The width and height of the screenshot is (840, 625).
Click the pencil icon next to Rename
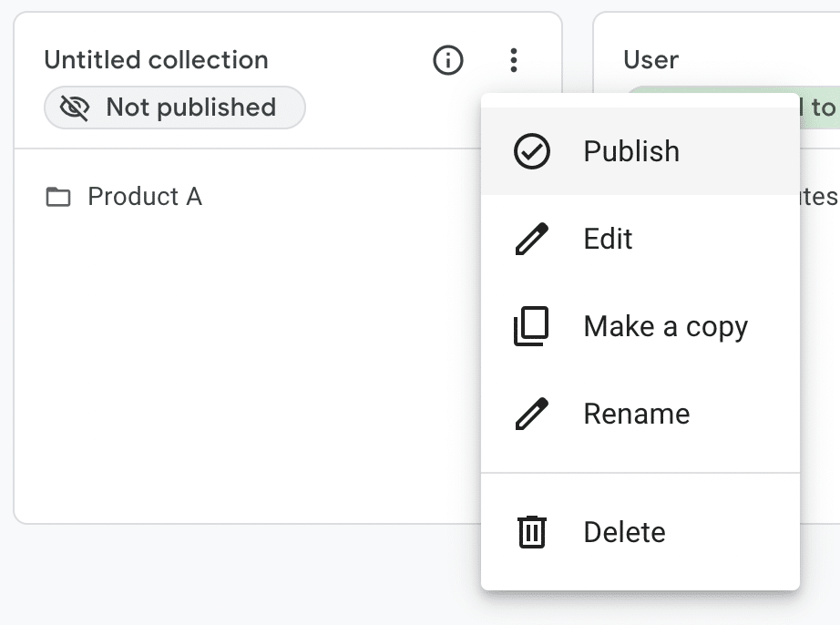[x=532, y=414]
